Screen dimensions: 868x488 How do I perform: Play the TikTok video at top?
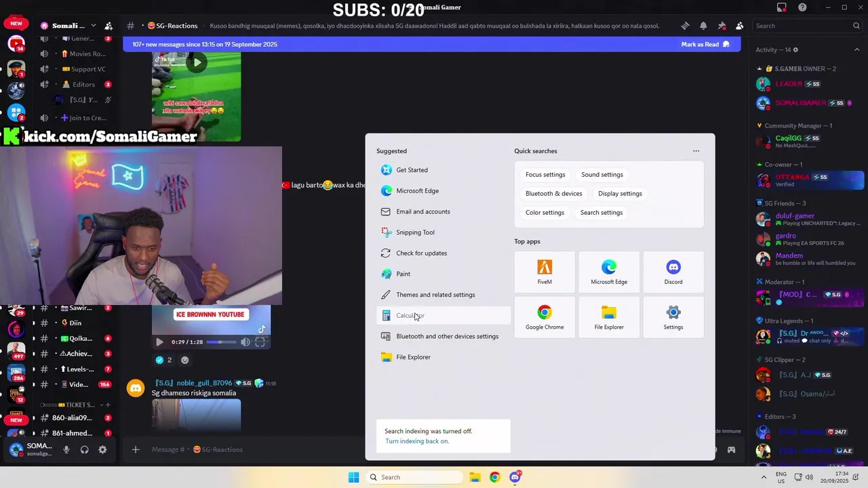click(x=197, y=63)
